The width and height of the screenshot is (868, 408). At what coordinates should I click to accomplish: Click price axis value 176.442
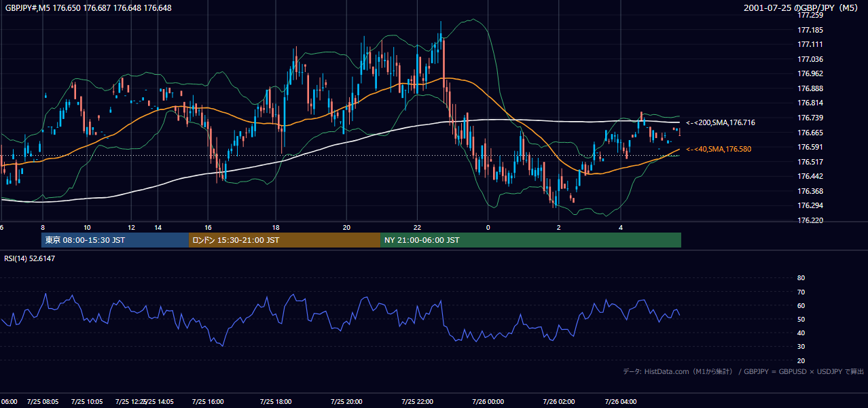click(x=810, y=176)
